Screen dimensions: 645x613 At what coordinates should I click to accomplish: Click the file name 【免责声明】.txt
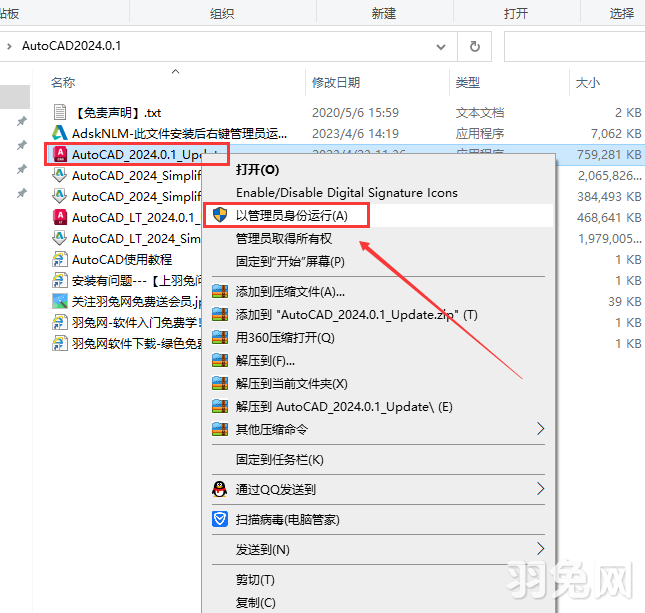click(x=118, y=112)
